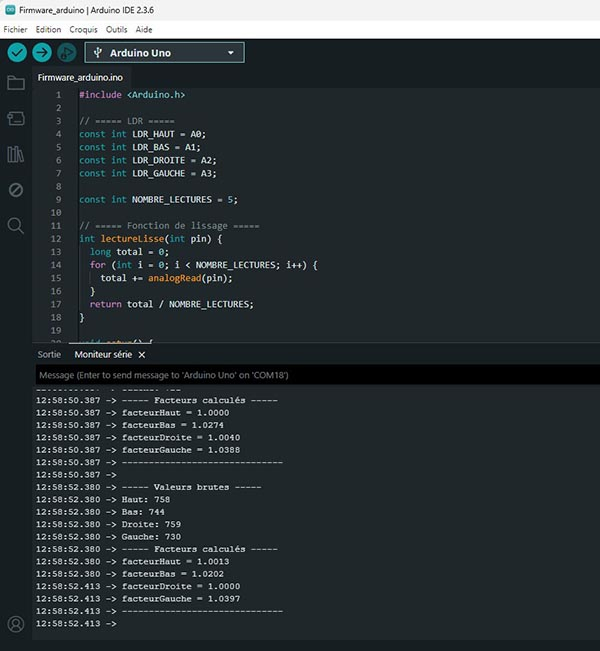Screen dimensions: 600x651
Task: Select the Firmware_arduino.ino editor tab
Action: coord(80,77)
